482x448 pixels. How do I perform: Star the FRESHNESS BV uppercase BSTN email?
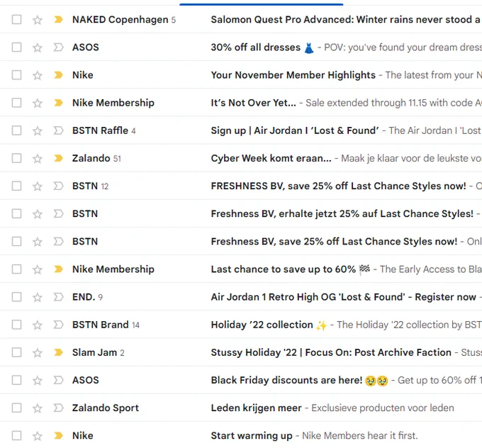tap(37, 186)
